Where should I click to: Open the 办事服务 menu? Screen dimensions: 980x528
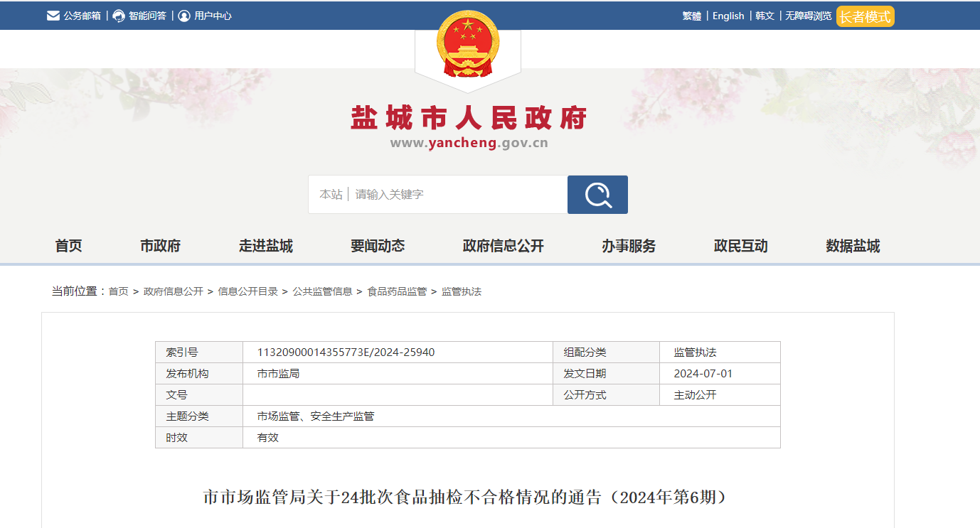[x=629, y=246]
